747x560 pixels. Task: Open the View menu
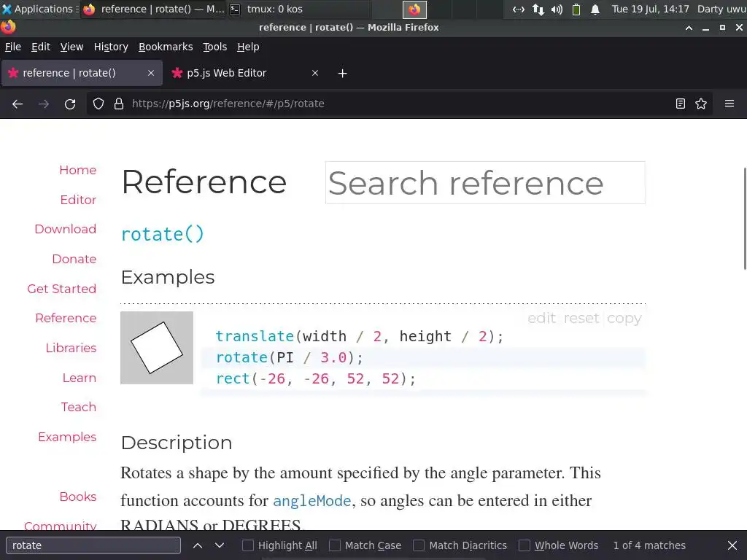(x=71, y=47)
